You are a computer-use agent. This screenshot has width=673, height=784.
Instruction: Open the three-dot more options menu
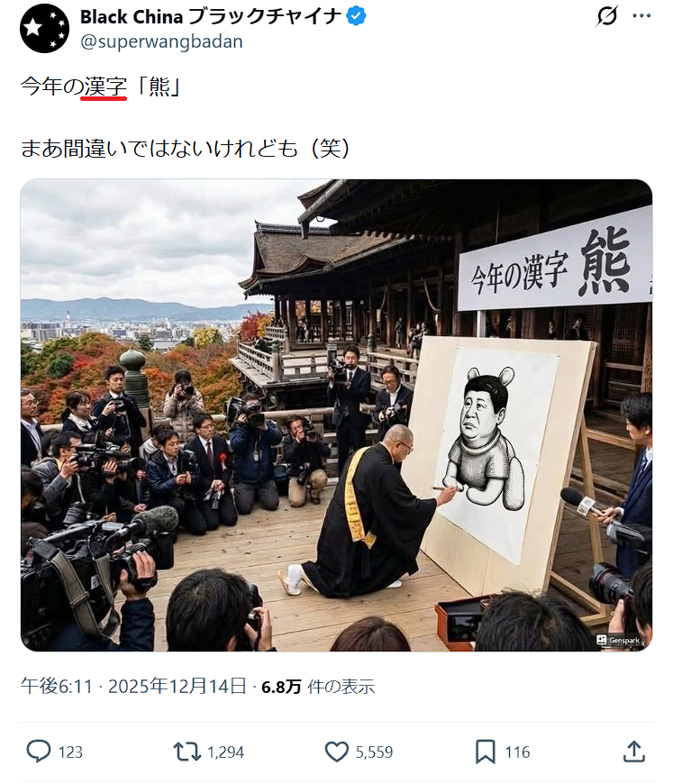pyautogui.click(x=641, y=16)
